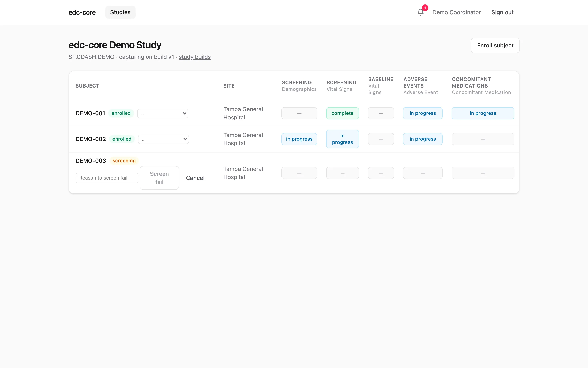Click the Screen fail button

tap(159, 178)
